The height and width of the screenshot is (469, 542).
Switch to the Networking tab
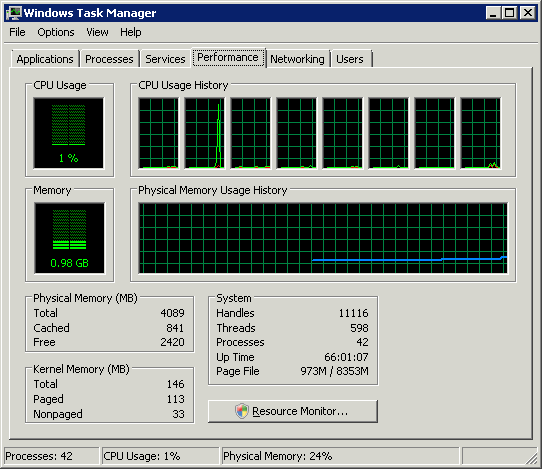[297, 59]
